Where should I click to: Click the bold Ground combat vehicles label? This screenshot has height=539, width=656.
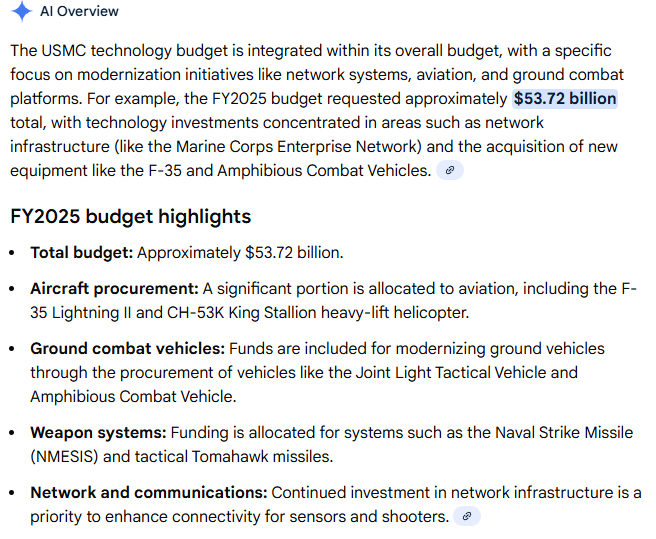pyautogui.click(x=127, y=349)
